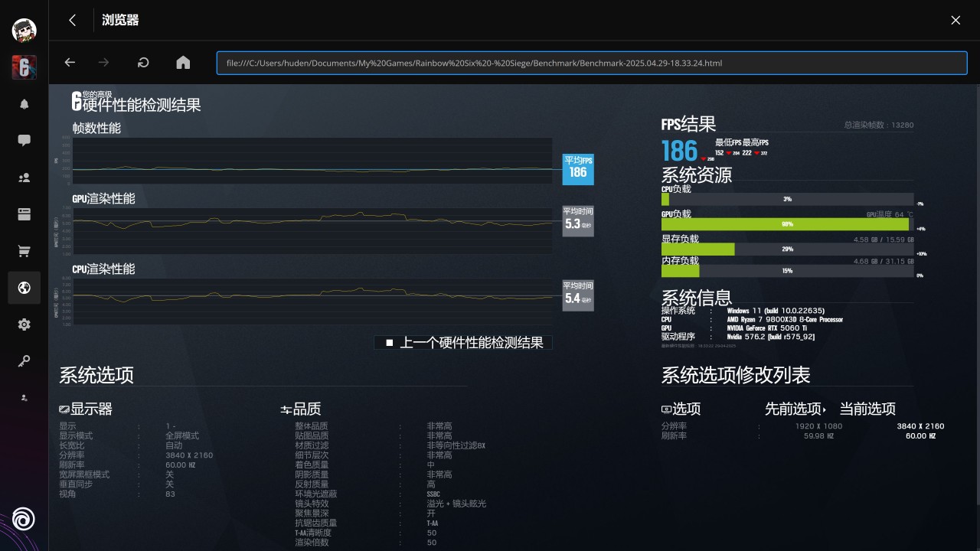The image size is (980, 551).
Task: Click 4.58 GB / 15.59 GB VRAM text
Action: [884, 240]
